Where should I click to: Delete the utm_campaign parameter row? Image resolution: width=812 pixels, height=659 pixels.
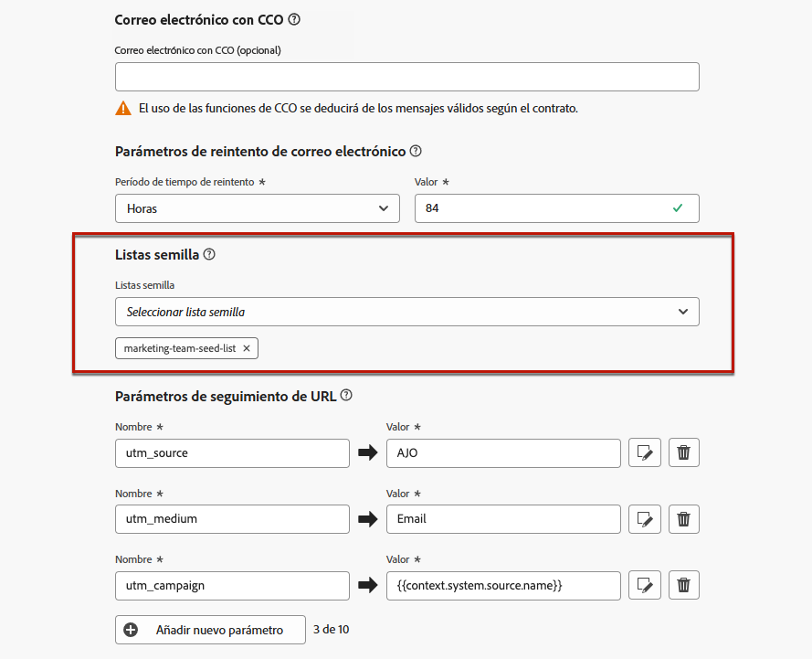pos(683,586)
